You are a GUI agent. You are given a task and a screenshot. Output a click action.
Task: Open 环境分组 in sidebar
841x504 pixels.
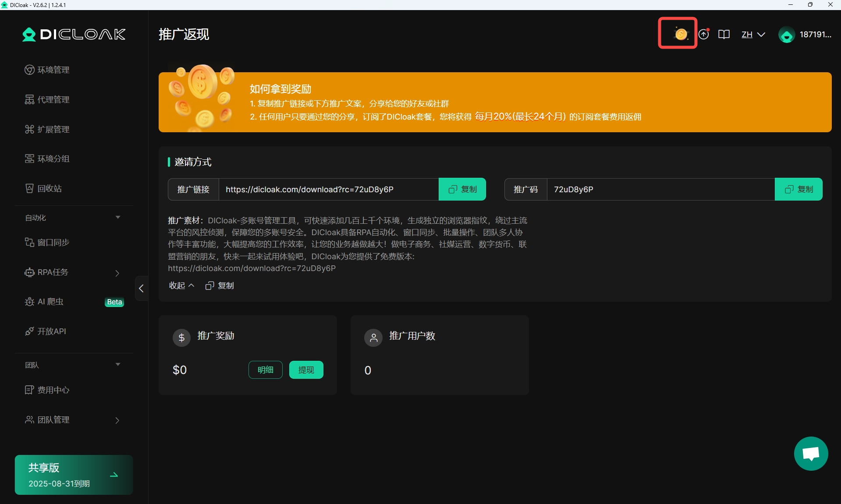[x=53, y=159]
